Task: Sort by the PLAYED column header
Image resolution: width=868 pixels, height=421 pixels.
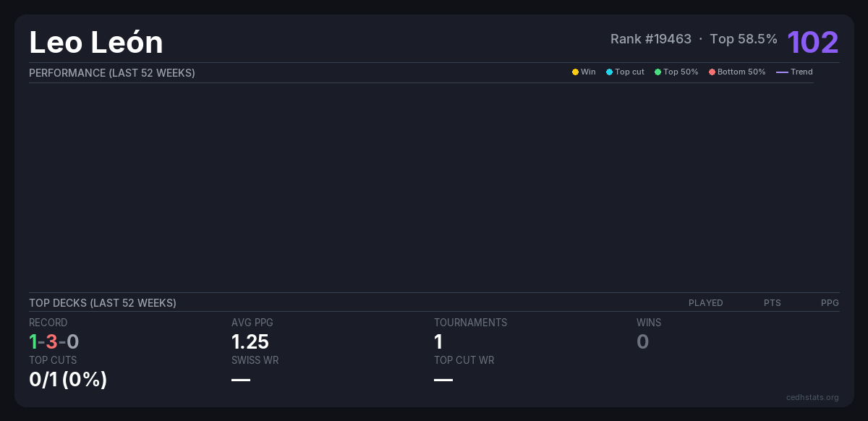Action: 705,303
